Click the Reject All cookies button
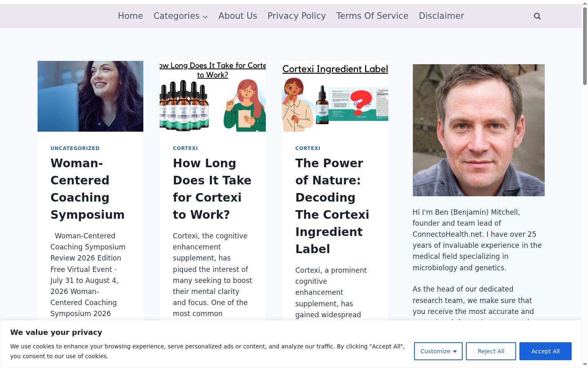588x368 pixels. 491,351
